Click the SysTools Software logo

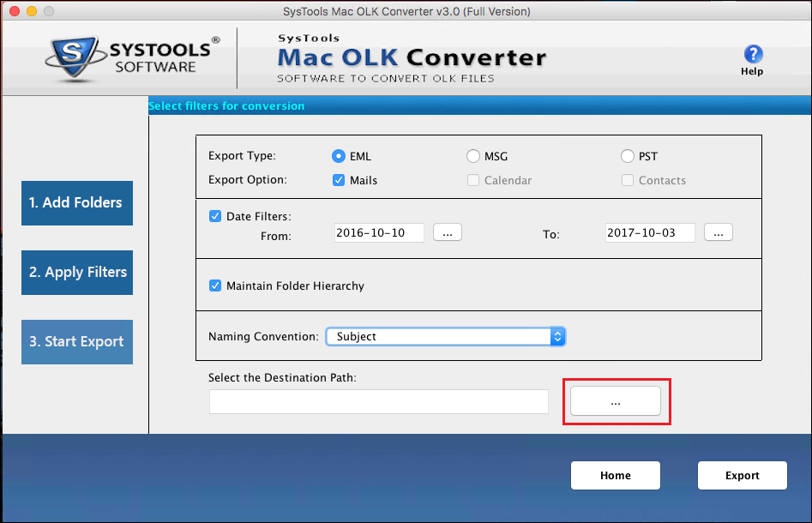(x=132, y=59)
